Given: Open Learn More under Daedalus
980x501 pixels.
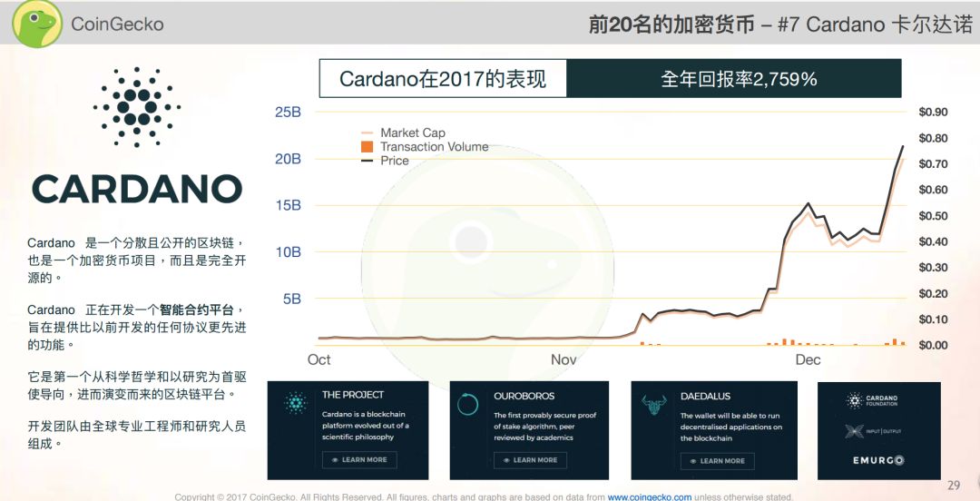Looking at the screenshot, I should pyautogui.click(x=717, y=461).
